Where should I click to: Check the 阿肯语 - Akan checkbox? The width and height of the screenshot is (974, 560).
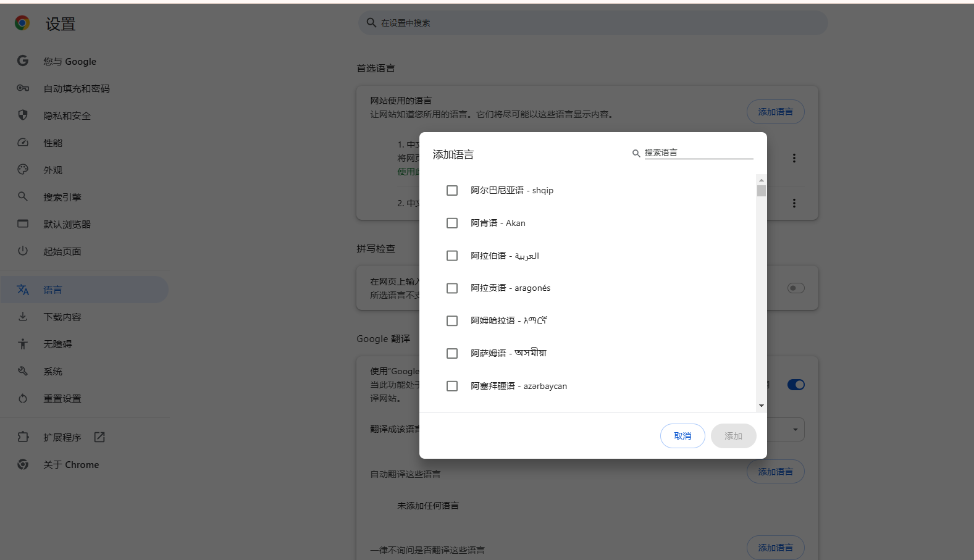[x=452, y=223]
